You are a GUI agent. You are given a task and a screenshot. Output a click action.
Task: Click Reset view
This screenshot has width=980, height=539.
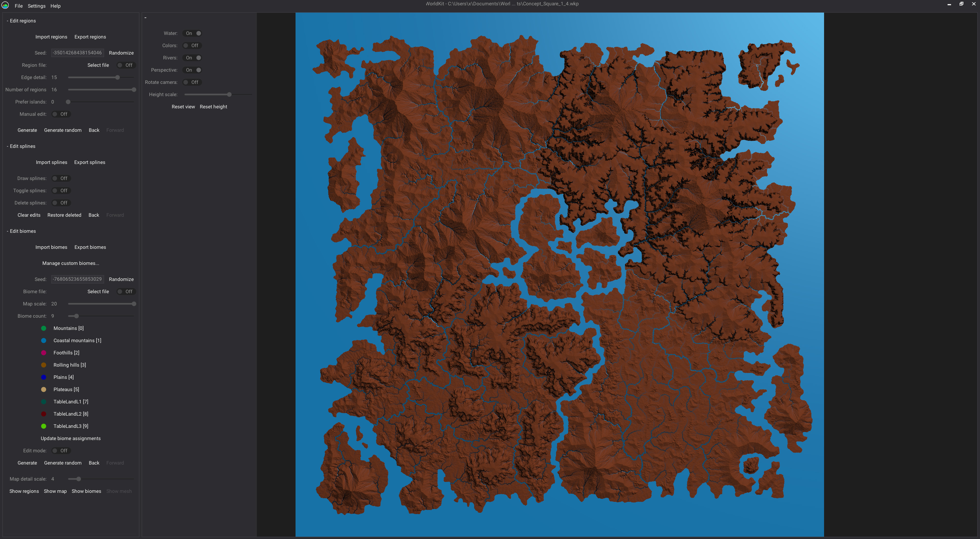(x=183, y=107)
